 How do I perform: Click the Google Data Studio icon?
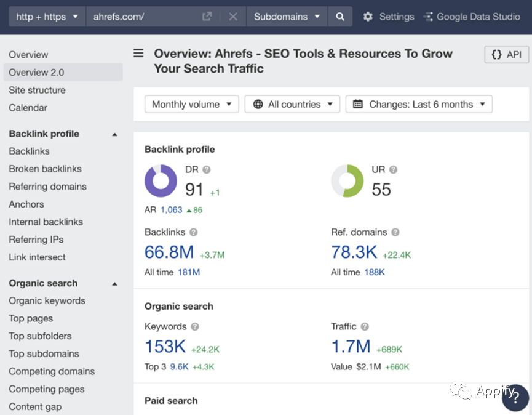(428, 17)
